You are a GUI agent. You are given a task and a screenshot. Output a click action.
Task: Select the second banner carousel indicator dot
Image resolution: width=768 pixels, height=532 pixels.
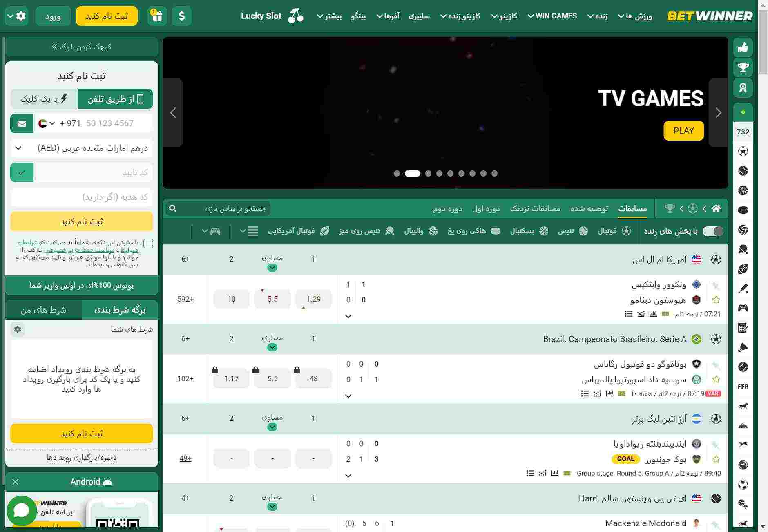coord(412,173)
